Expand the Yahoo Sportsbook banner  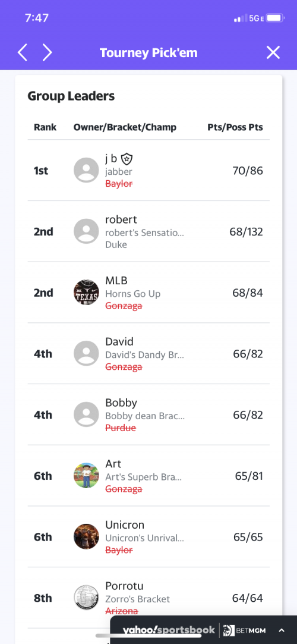(282, 630)
